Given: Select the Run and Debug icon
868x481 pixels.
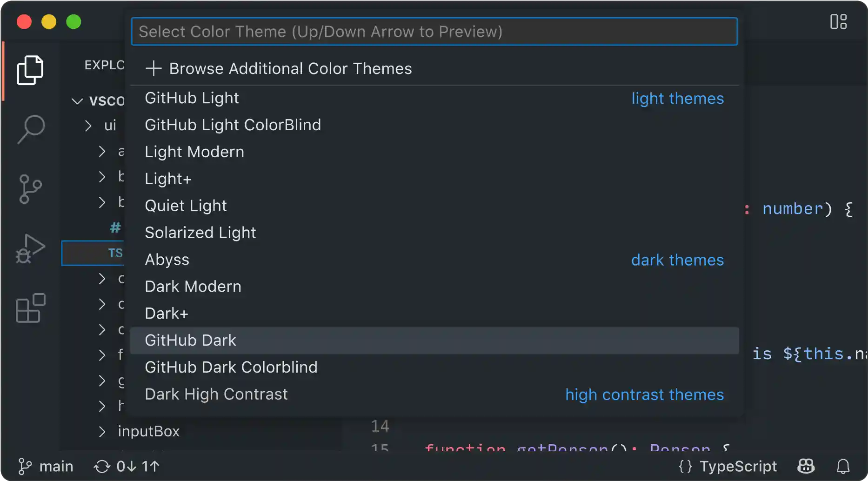Looking at the screenshot, I should point(30,249).
